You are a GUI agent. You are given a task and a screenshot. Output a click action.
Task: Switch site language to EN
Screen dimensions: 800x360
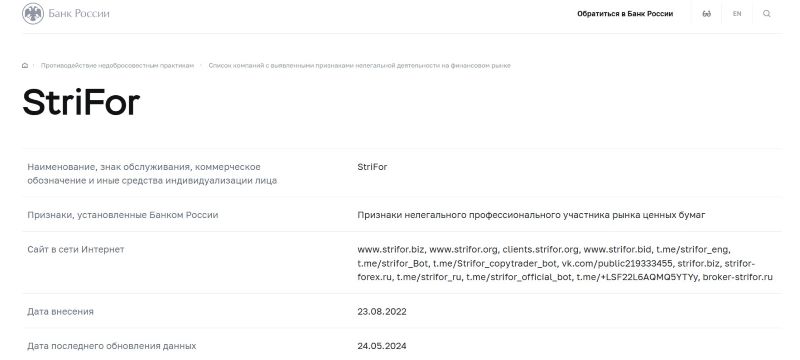click(x=737, y=14)
